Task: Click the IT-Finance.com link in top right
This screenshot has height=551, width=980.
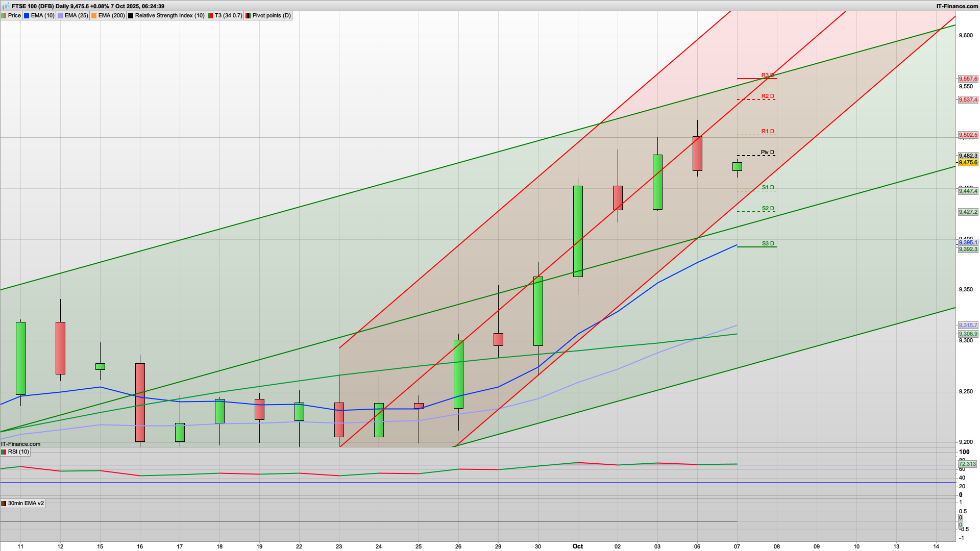Action: click(x=957, y=6)
